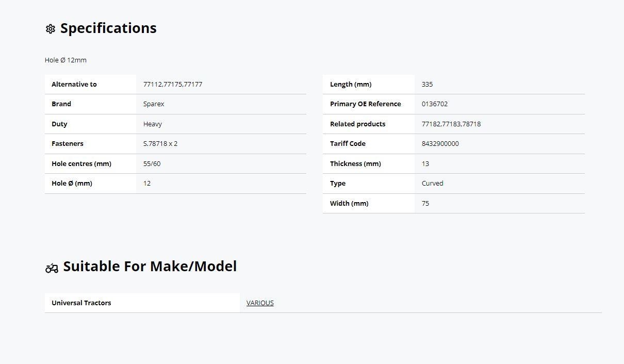Viewport: 624px width, 364px height.
Task: Select the Fasteners value S.78718 x 2
Action: pyautogui.click(x=160, y=143)
